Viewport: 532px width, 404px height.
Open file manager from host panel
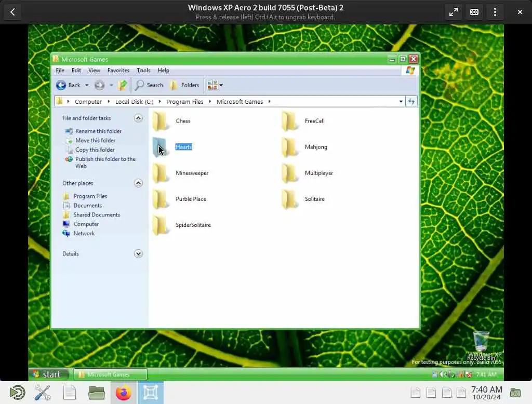click(x=96, y=393)
